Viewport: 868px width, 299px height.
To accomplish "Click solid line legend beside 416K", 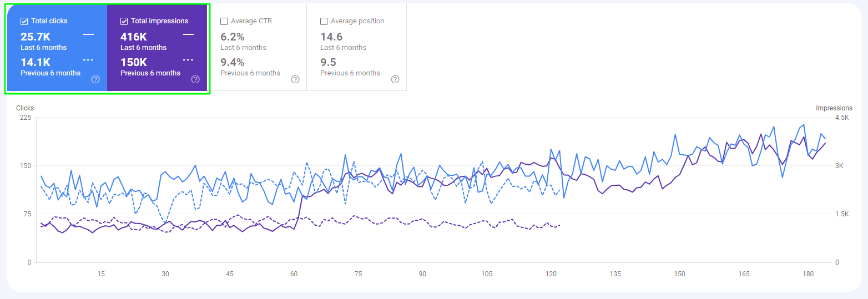I will point(188,34).
